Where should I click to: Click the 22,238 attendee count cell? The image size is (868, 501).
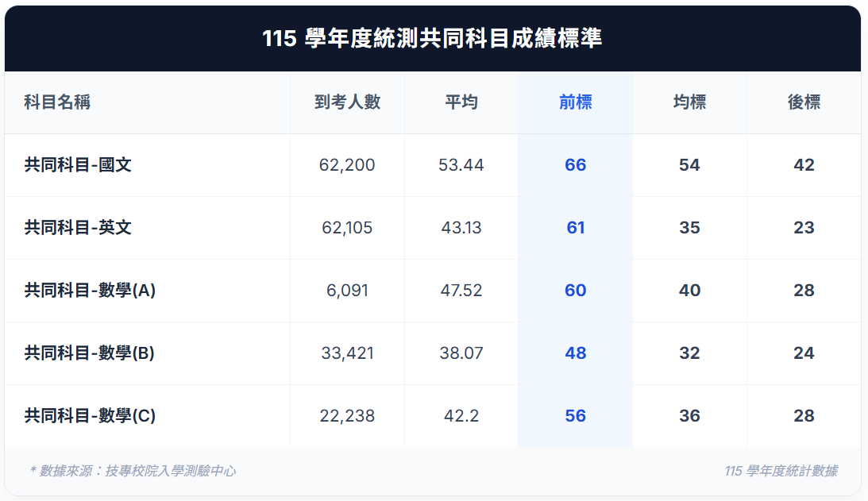point(347,416)
